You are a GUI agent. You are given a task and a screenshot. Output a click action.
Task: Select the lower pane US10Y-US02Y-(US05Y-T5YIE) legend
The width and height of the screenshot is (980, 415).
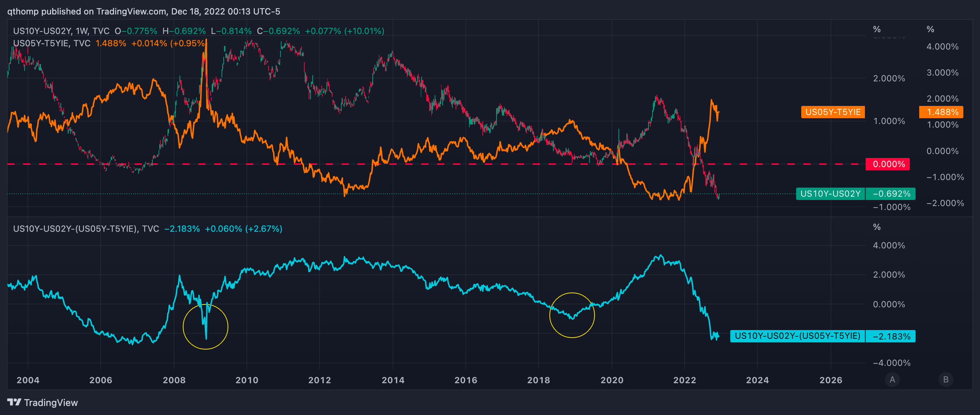click(x=86, y=229)
